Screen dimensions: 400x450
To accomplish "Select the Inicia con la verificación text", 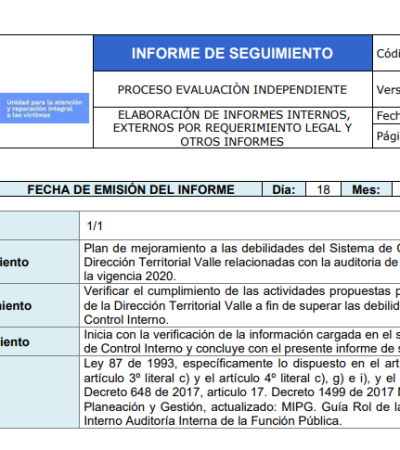I will 242,341.
